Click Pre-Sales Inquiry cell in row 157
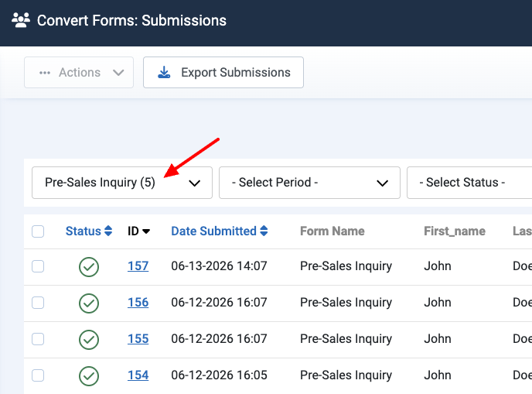Viewport: 532px width, 394px height. click(x=346, y=266)
